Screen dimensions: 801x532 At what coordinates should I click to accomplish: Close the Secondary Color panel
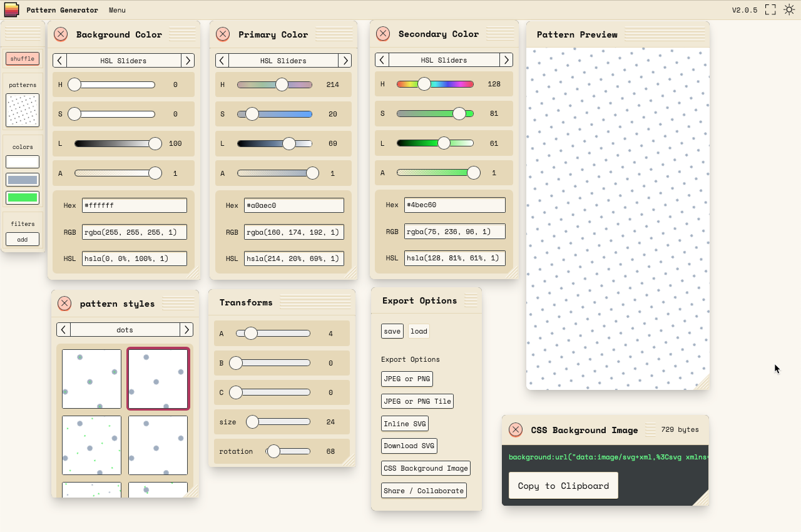click(383, 34)
